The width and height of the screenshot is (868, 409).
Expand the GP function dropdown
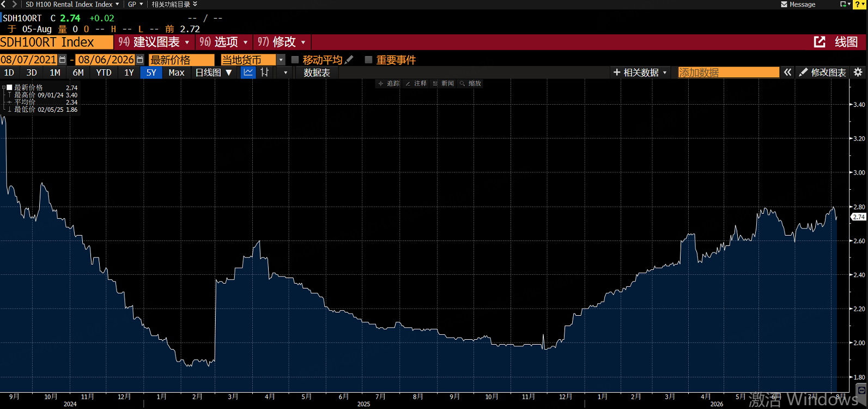[141, 4]
